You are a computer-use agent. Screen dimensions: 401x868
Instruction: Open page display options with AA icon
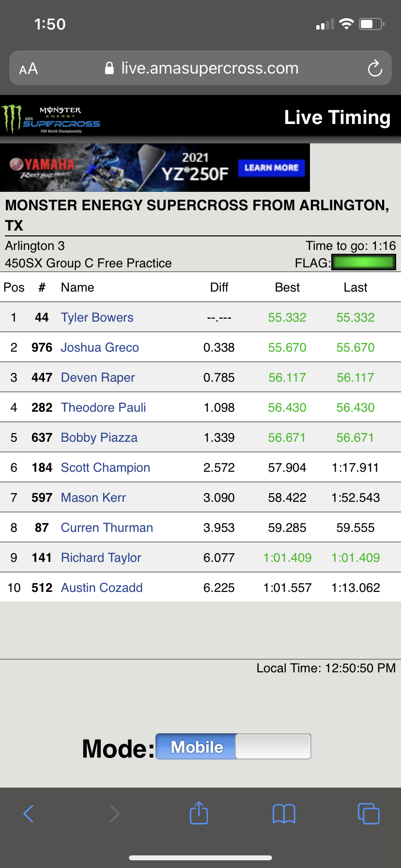[29, 68]
